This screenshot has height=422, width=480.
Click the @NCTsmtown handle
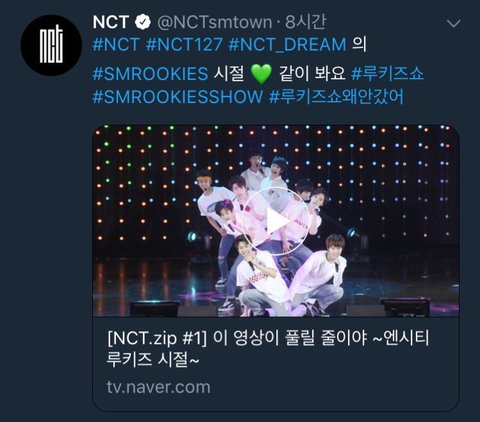click(214, 22)
